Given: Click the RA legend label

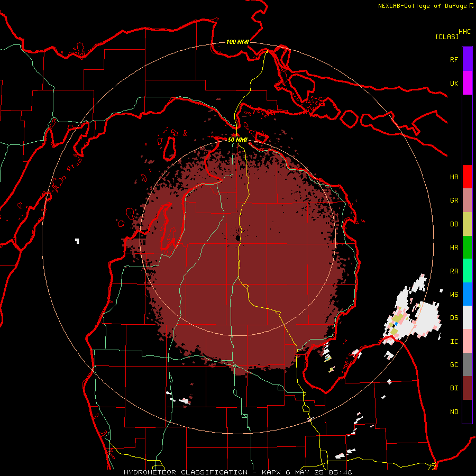Looking at the screenshot, I should pos(454,271).
